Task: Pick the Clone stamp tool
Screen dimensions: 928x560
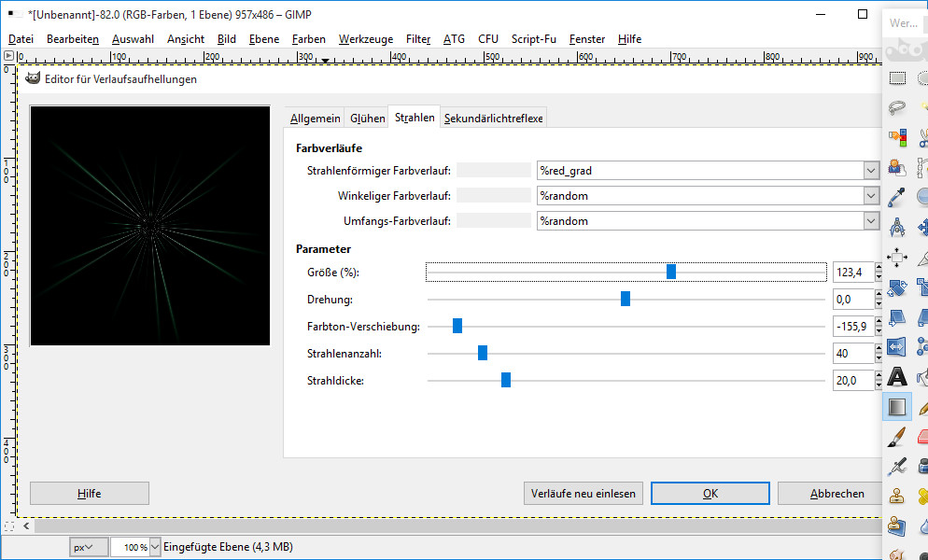Action: [x=897, y=496]
